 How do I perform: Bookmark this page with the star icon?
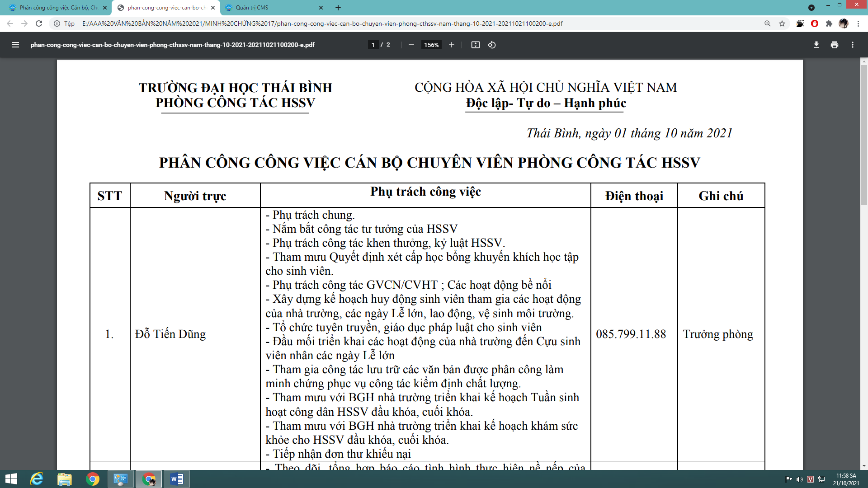pyautogui.click(x=782, y=23)
